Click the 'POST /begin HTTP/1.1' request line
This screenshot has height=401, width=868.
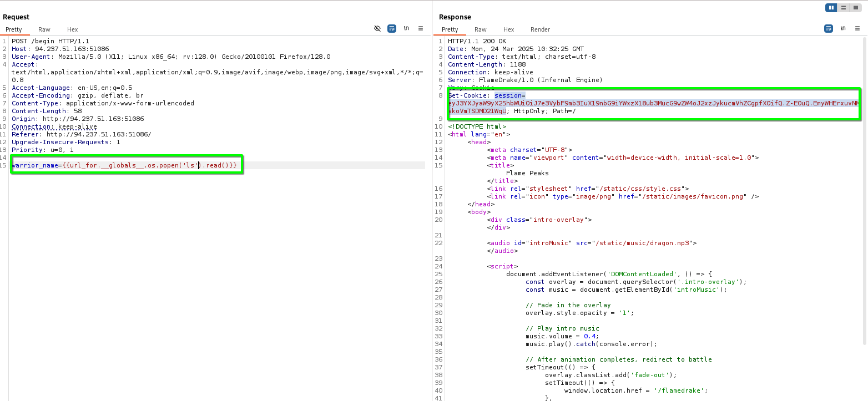coord(51,41)
